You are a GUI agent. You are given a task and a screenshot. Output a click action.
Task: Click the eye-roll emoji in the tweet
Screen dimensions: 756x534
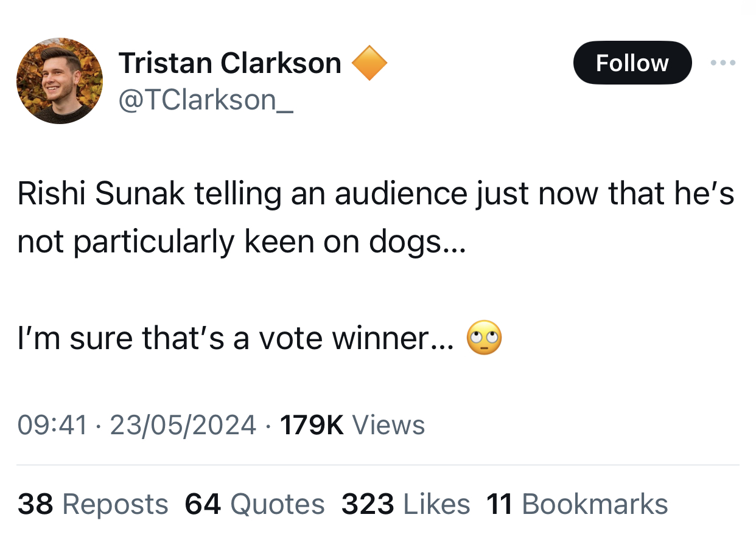(484, 339)
